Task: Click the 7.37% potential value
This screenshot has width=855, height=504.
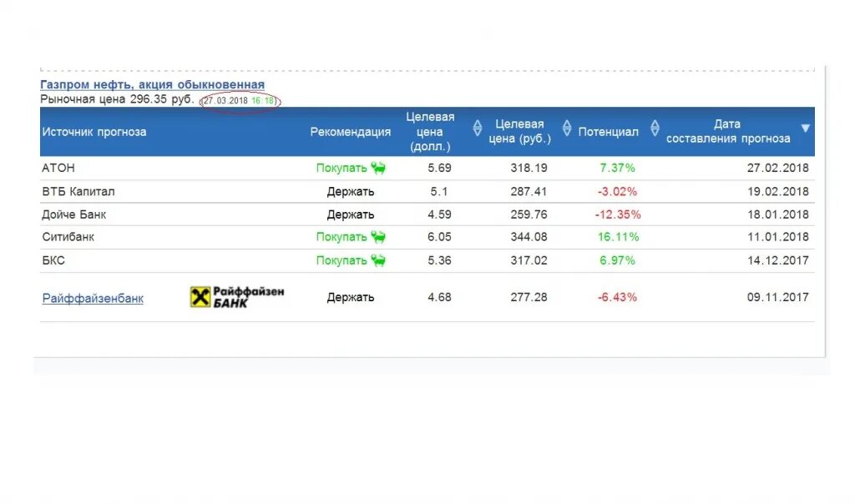Action: tap(617, 168)
